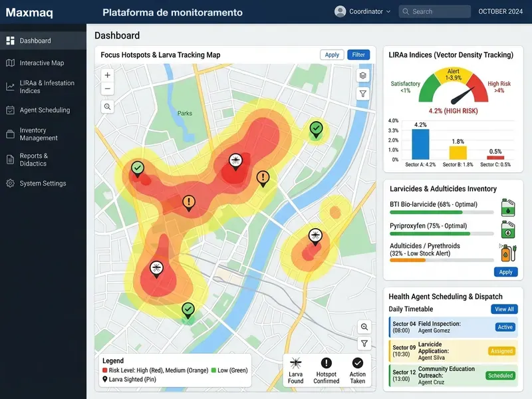Screen dimensions: 532x399
Task: Click the red Sector C 0.5% bar
Action: (x=495, y=158)
